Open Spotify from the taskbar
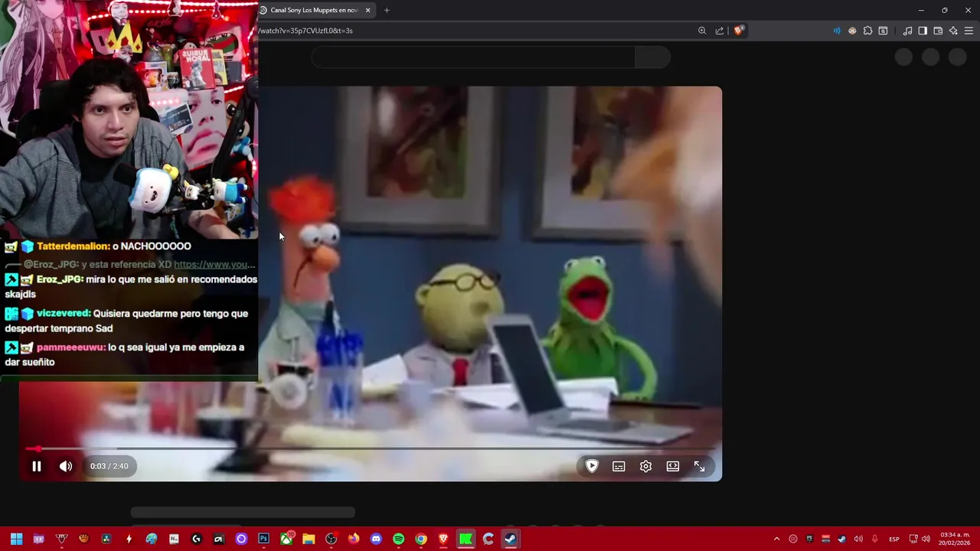This screenshot has height=551, width=980. [398, 539]
